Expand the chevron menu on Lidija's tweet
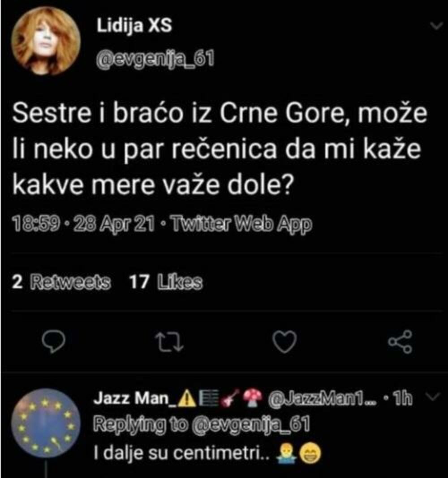The image size is (448, 478). point(435,26)
